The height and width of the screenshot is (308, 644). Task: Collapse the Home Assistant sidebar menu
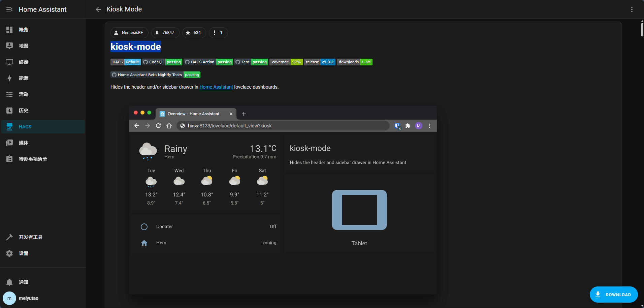[x=9, y=9]
